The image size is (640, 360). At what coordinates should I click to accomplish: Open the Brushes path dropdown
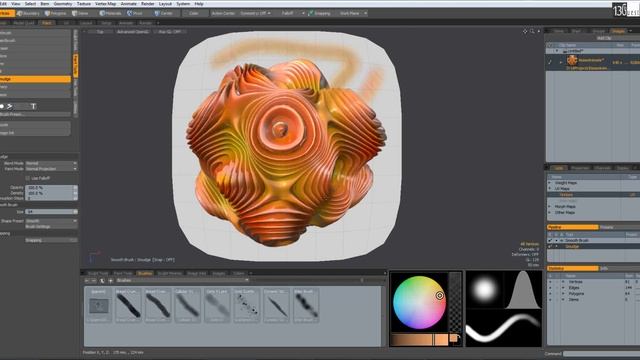point(182,280)
